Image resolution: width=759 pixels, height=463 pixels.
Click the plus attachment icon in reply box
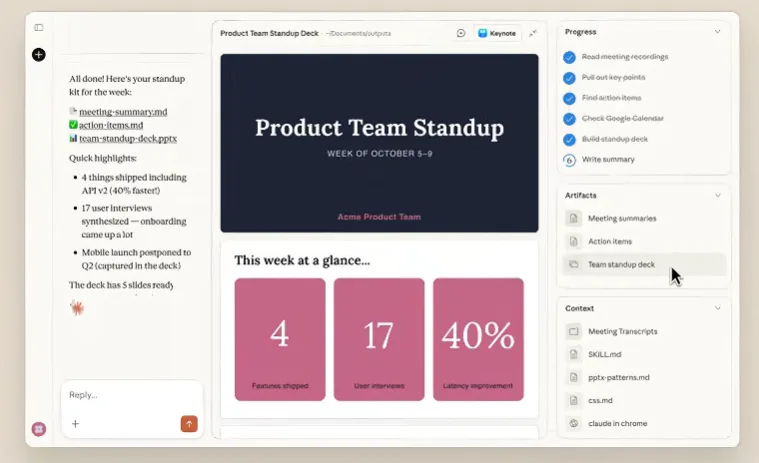coord(75,424)
